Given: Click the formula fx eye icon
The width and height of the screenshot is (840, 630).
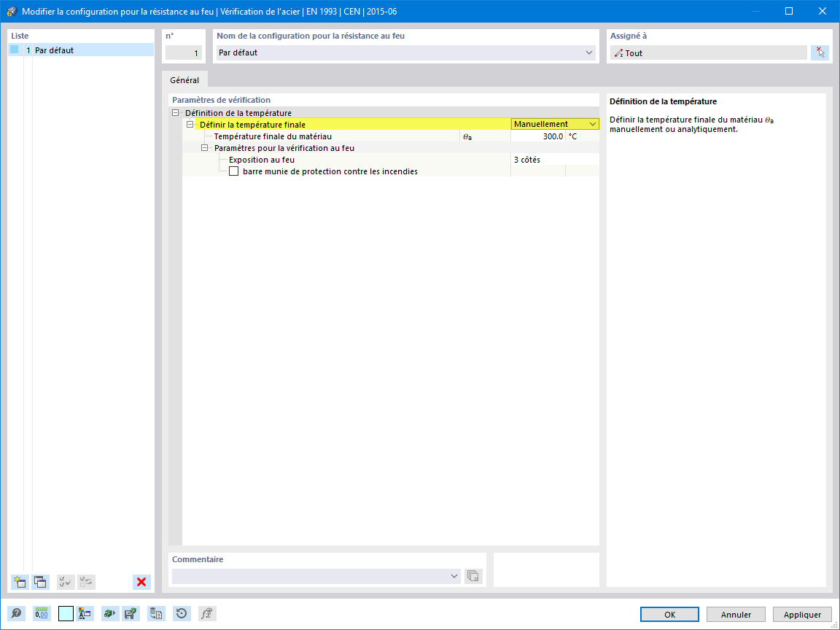Looking at the screenshot, I should pyautogui.click(x=207, y=613).
